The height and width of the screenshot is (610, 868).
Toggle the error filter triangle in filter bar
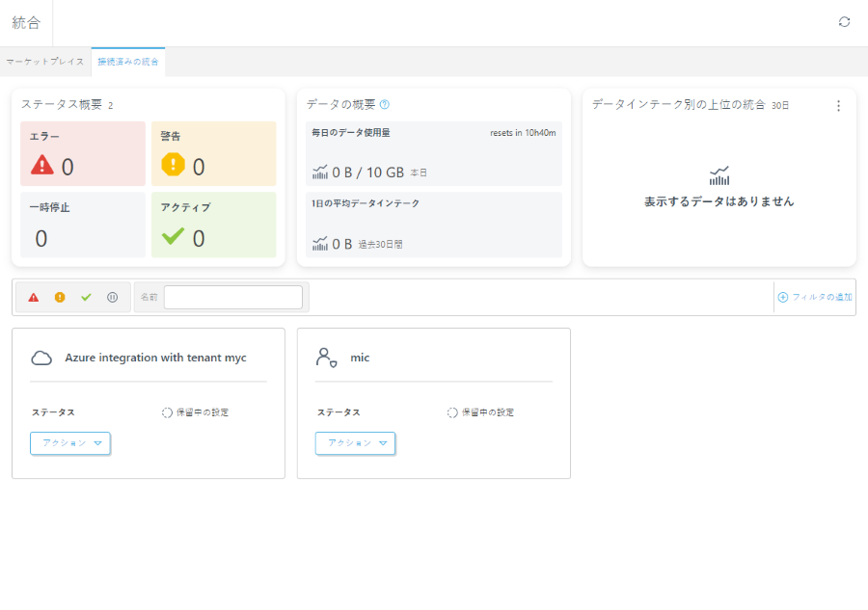(34, 298)
